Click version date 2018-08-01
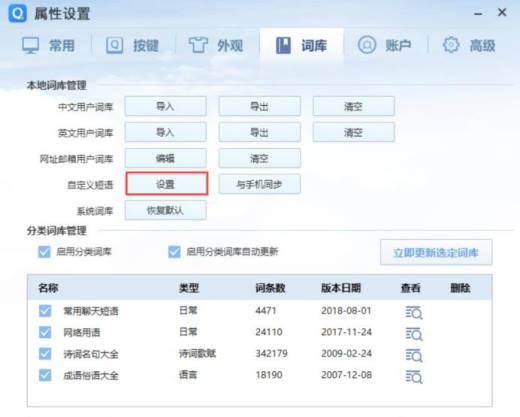 (x=346, y=311)
